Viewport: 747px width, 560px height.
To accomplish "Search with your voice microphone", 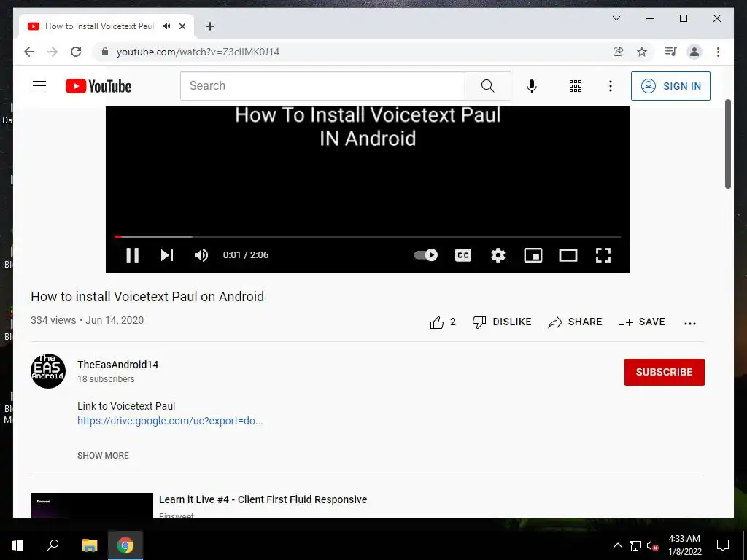I will tap(532, 86).
